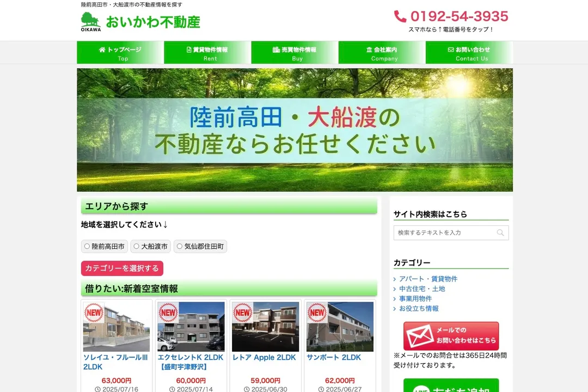Viewport: 588px width, 392px height.
Task: Click the red mail envelope inquiry banner
Action: tap(451, 336)
